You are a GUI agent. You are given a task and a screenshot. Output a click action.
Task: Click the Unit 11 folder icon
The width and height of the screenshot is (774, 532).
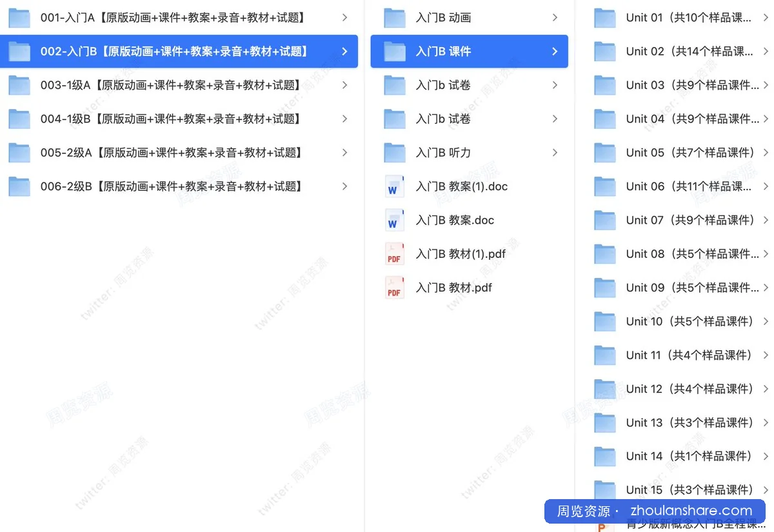605,355
